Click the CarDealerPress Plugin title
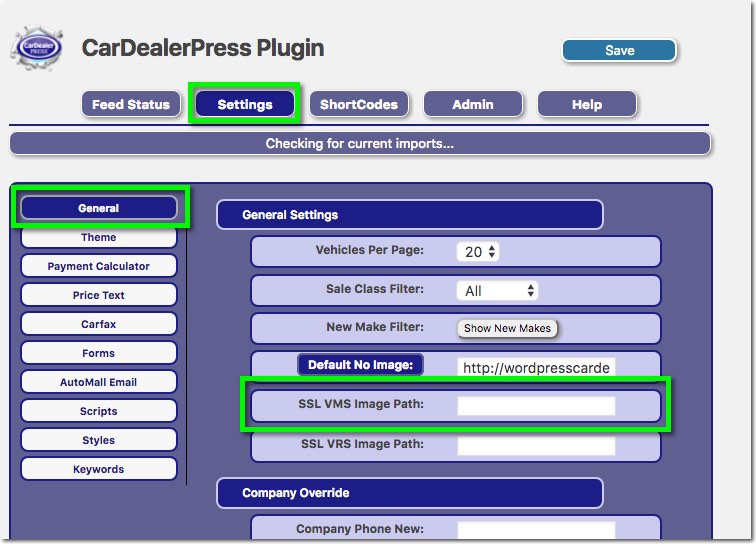 coord(202,48)
